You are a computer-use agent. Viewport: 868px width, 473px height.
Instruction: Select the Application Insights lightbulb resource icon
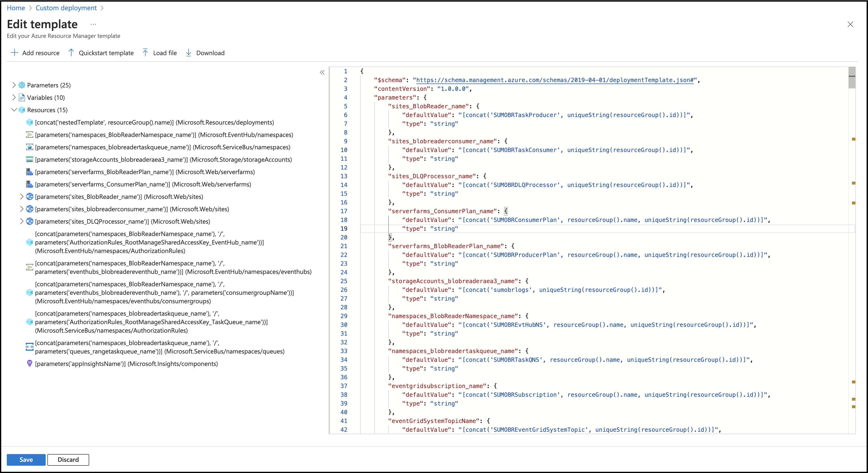30,363
